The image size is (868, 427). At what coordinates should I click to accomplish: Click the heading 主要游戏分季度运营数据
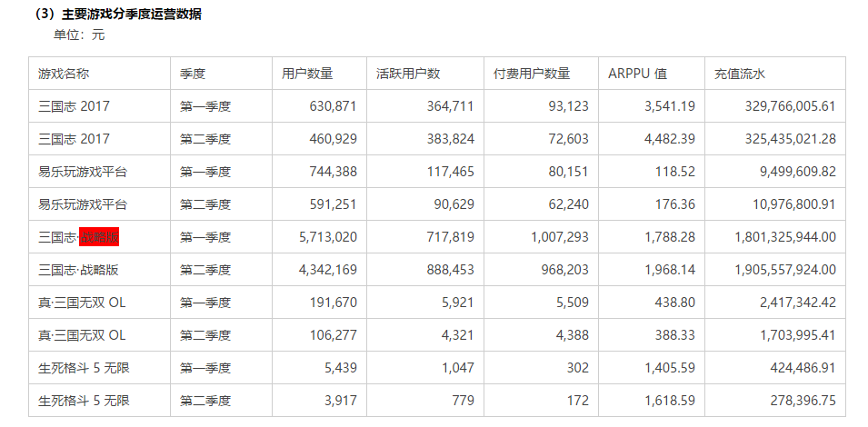(x=131, y=15)
